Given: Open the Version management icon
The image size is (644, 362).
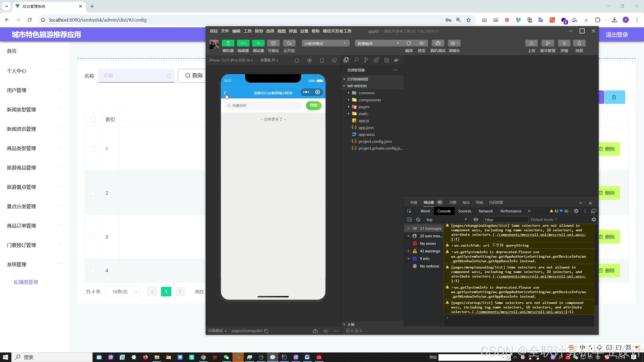Looking at the screenshot, I should pyautogui.click(x=548, y=43).
